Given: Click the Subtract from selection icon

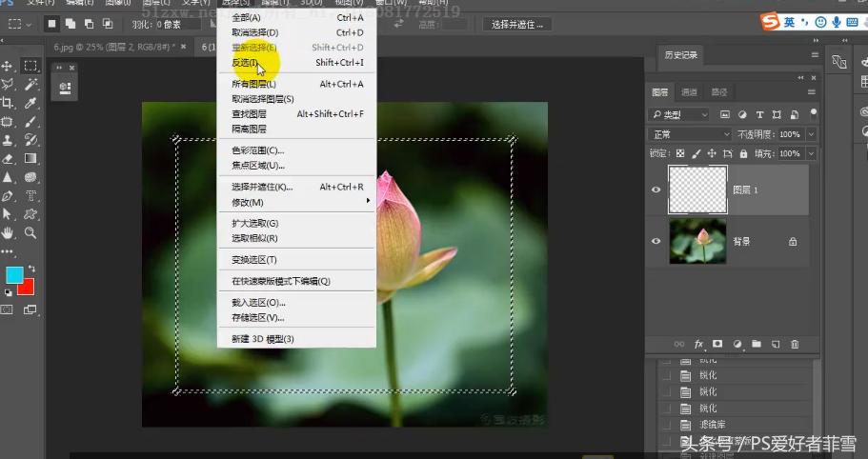Looking at the screenshot, I should pyautogui.click(x=90, y=24).
